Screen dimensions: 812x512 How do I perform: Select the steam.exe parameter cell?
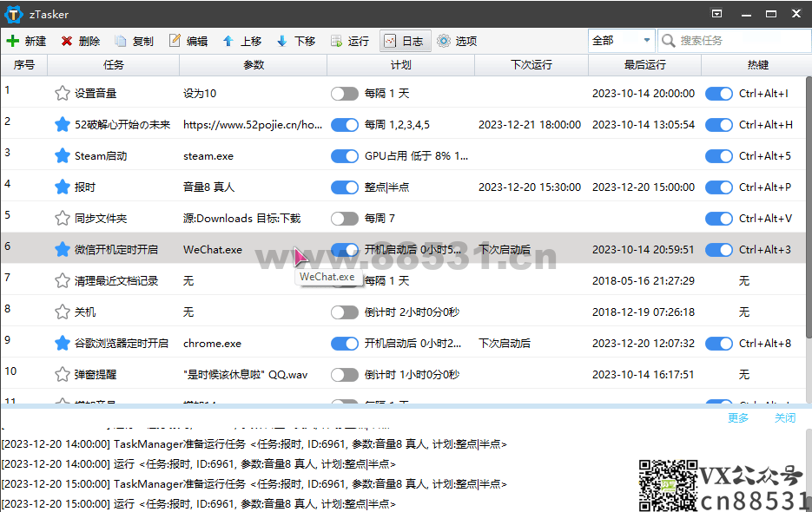pos(208,156)
